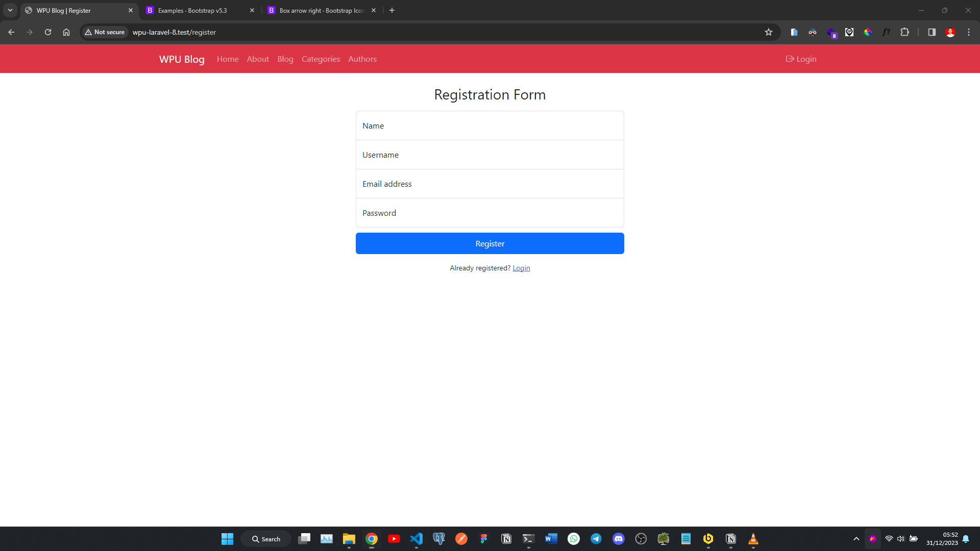Click the extensions puzzle piece icon

(x=905, y=32)
